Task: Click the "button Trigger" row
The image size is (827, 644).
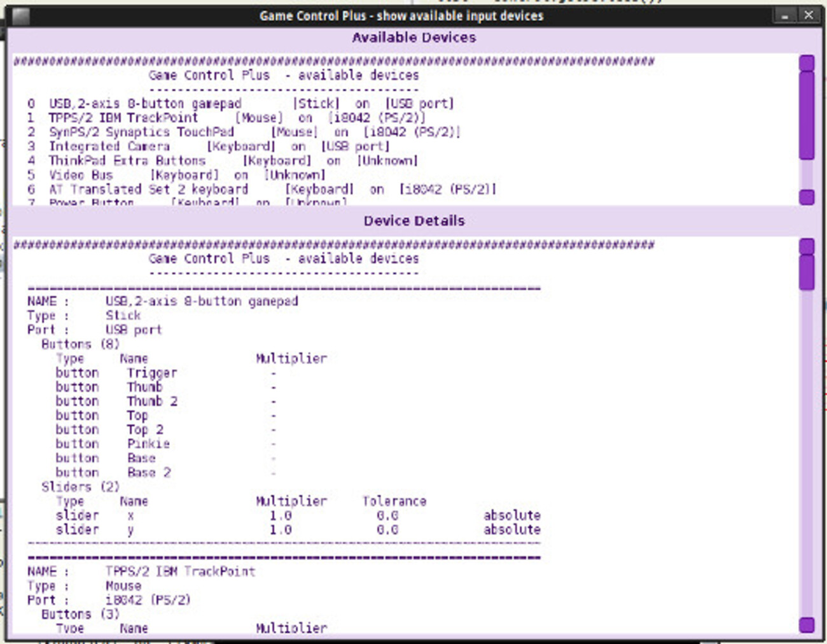Action: 166,373
